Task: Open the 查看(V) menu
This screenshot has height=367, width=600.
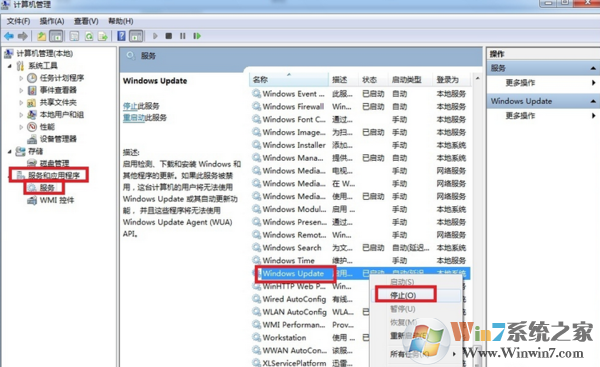Action: (86, 21)
